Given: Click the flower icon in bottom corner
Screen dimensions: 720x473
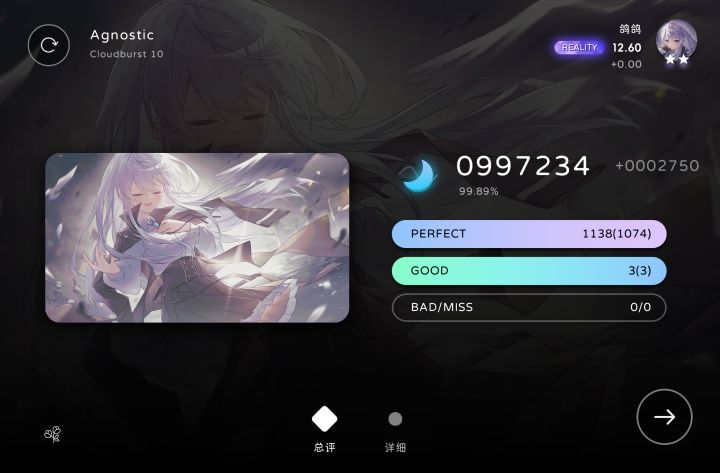Looking at the screenshot, I should 53,434.
